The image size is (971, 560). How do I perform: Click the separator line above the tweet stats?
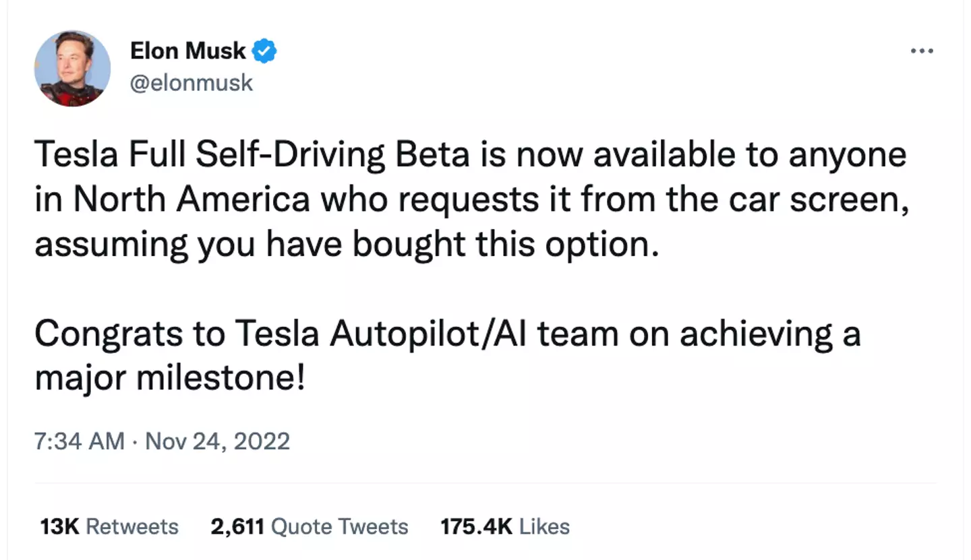click(486, 483)
